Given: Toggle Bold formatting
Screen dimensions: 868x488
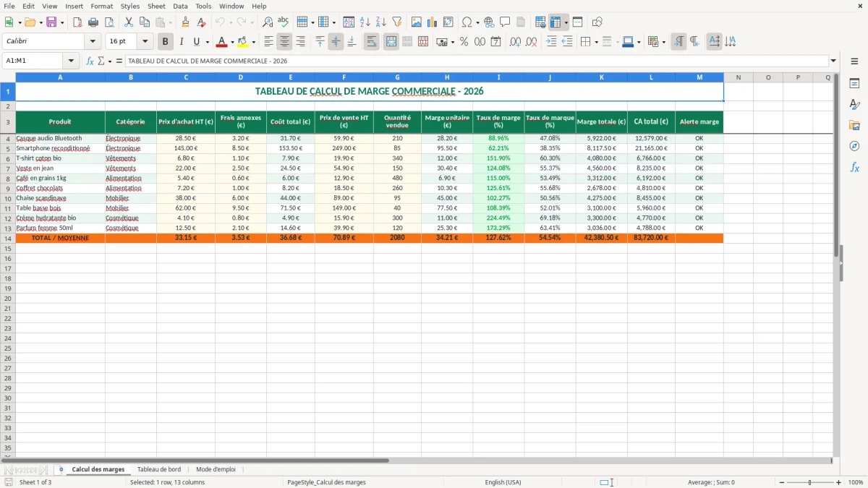Looking at the screenshot, I should point(166,42).
